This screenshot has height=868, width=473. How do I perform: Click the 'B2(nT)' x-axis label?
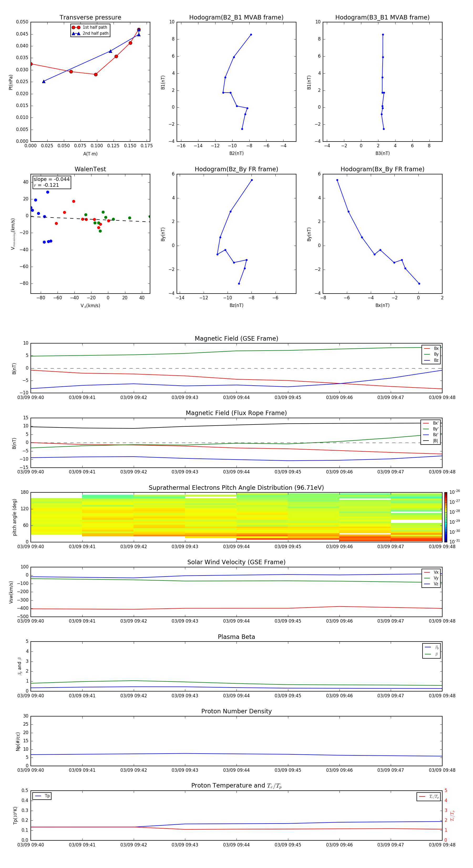click(x=236, y=154)
